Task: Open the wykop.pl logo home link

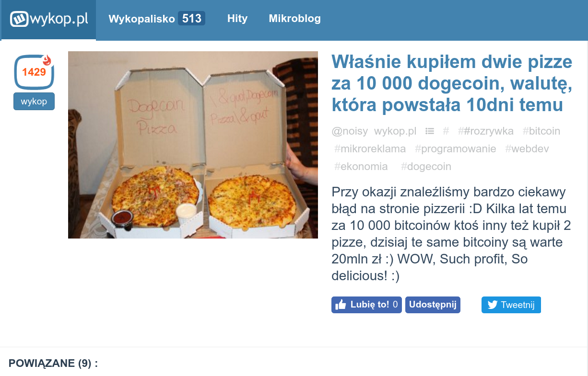Action: click(49, 20)
